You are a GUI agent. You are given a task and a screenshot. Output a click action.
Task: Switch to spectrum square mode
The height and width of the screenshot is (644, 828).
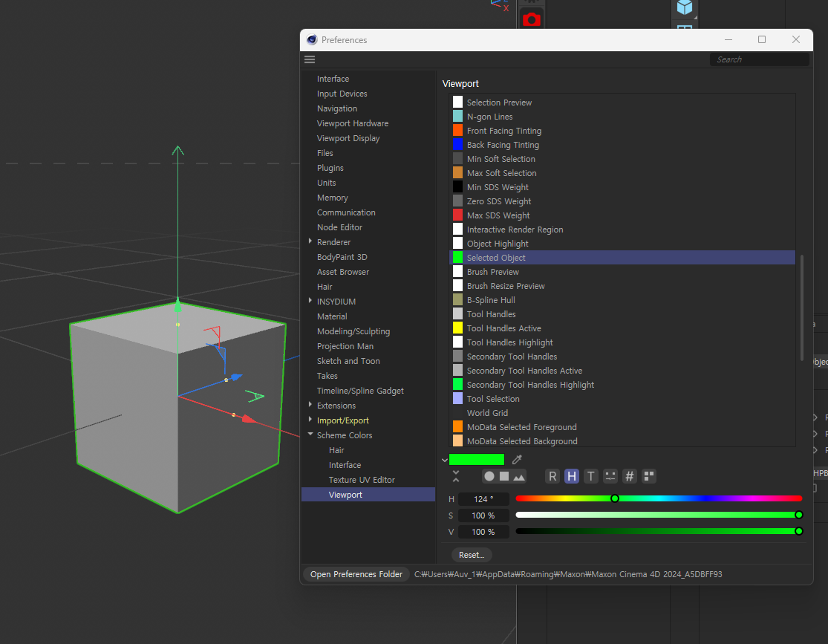pos(504,476)
